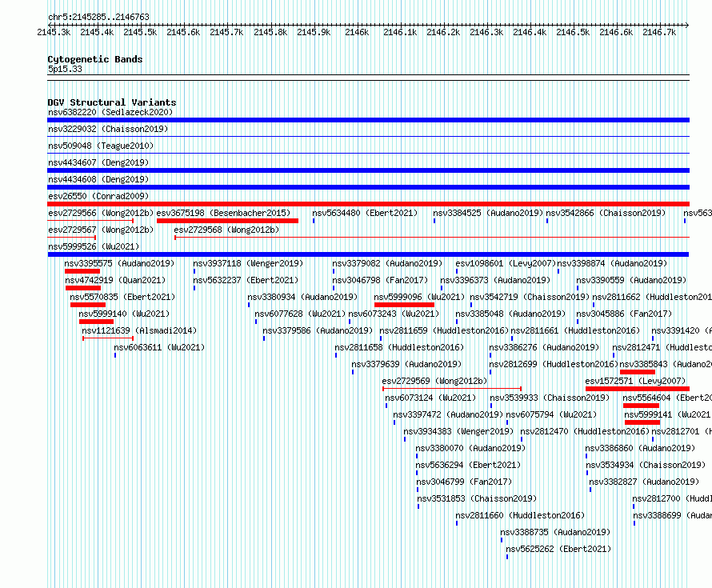
Task: Click the nsv3395575 (Audano2019) label
Action: tap(119, 263)
